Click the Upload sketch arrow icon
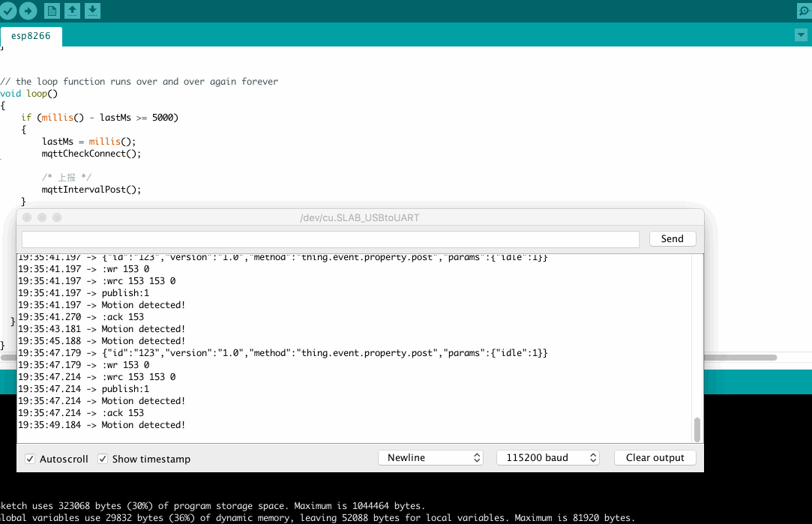This screenshot has width=812, height=524. click(x=28, y=10)
